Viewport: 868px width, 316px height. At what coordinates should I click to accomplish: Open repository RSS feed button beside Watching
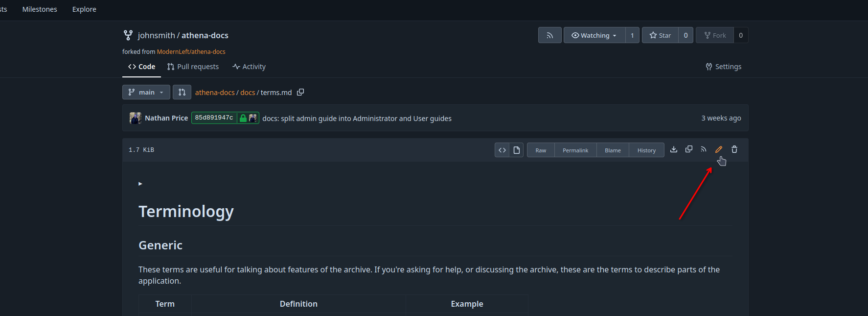550,35
